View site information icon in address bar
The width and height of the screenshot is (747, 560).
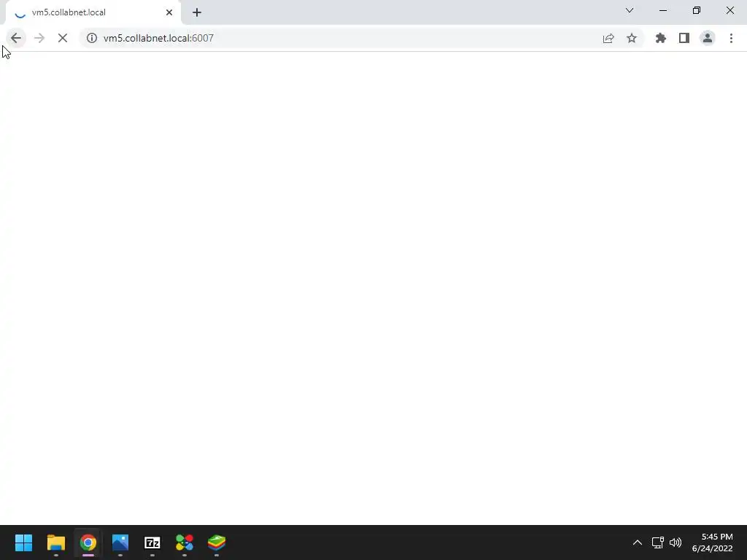[x=92, y=38]
